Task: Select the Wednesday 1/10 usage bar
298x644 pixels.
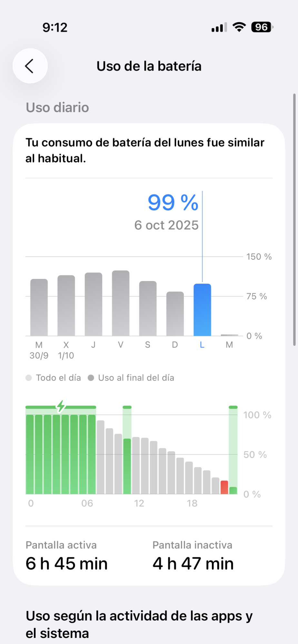Action: tap(66, 306)
